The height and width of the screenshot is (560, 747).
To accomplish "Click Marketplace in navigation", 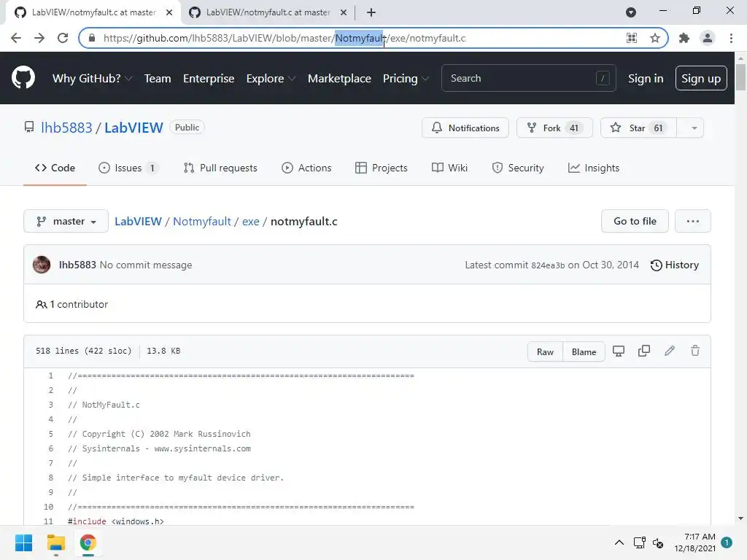I will click(339, 79).
